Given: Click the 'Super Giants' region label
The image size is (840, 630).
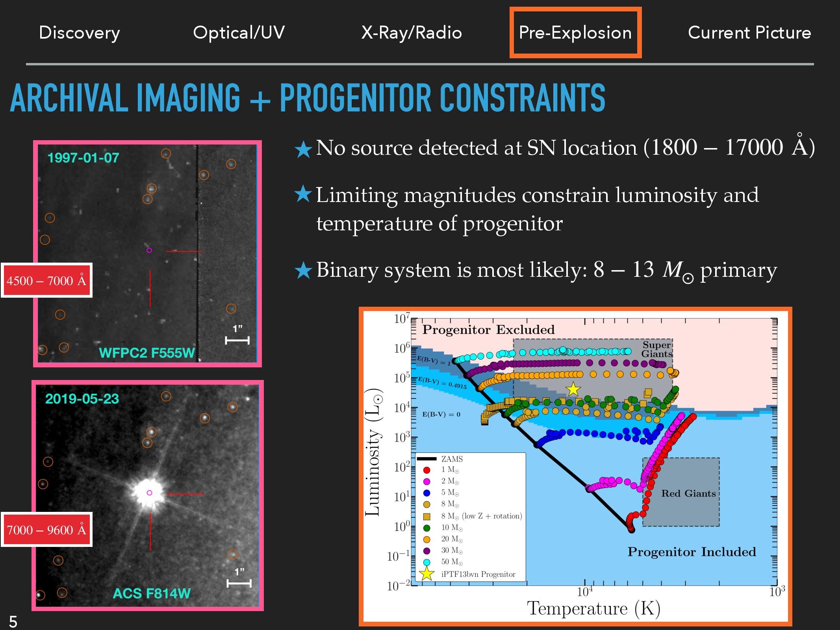Looking at the screenshot, I should 656,349.
